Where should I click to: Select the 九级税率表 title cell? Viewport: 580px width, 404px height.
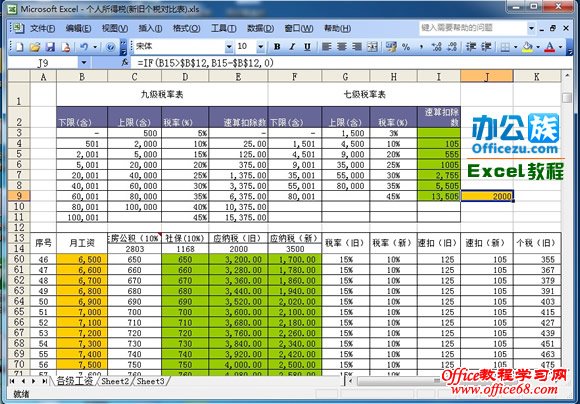[162, 95]
